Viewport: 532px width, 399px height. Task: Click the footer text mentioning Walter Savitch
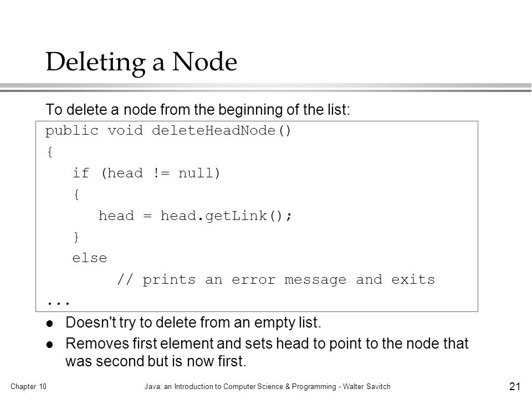coord(267,386)
